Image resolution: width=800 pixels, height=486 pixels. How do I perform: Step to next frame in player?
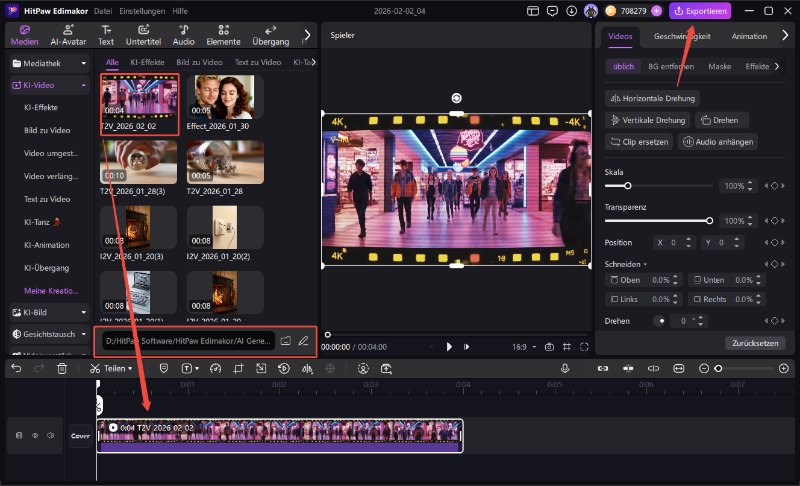466,347
